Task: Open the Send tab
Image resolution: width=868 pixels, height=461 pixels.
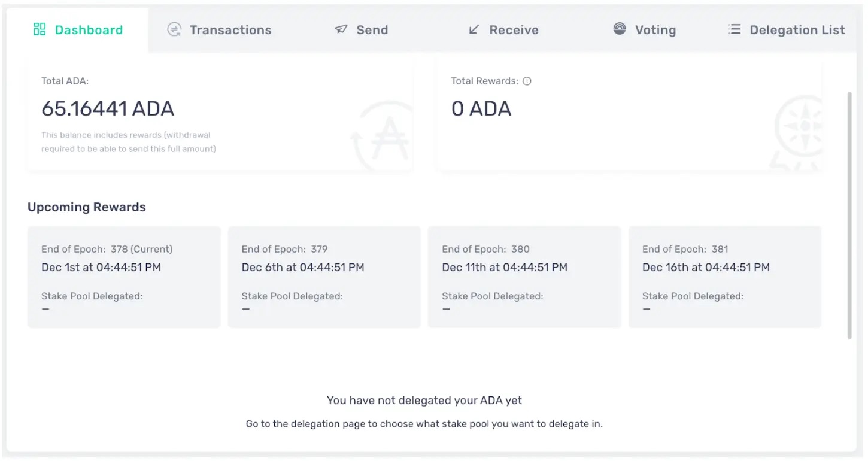Action: point(361,30)
